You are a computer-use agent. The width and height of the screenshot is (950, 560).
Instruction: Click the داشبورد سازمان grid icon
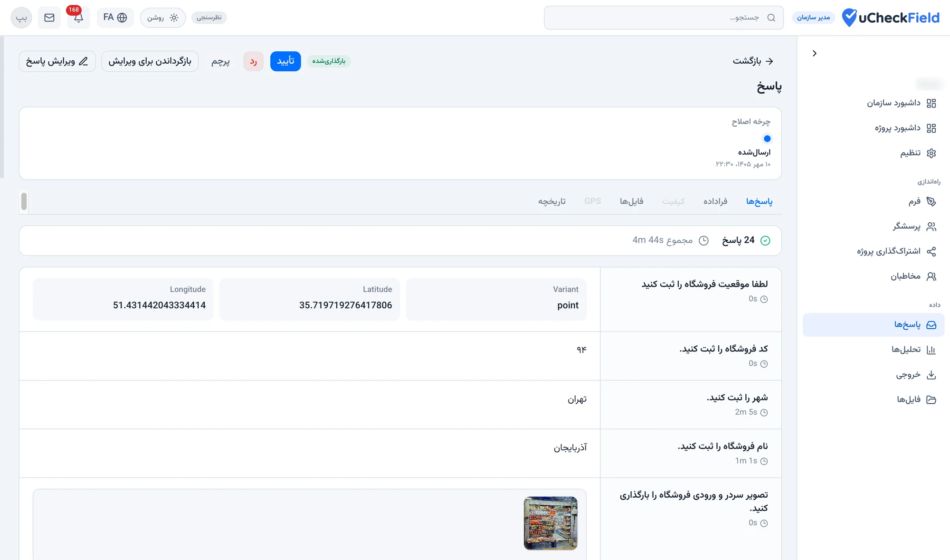pyautogui.click(x=931, y=103)
